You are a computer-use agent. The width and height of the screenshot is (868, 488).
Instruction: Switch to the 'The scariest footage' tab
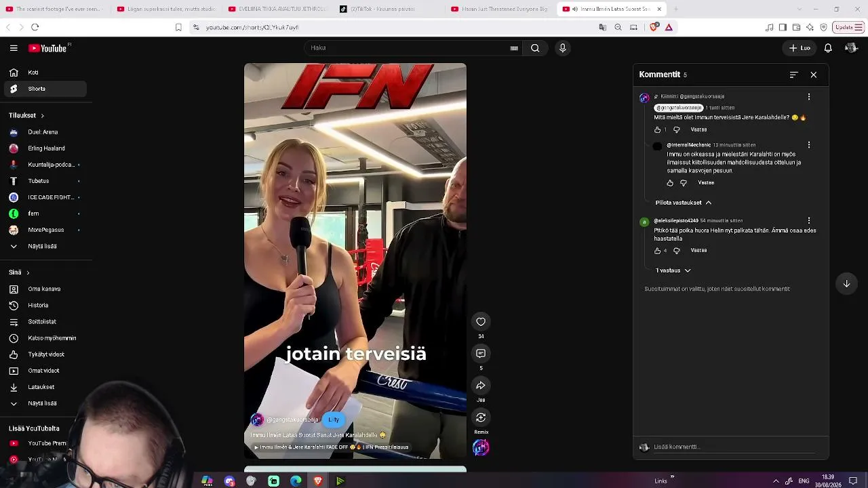53,9
